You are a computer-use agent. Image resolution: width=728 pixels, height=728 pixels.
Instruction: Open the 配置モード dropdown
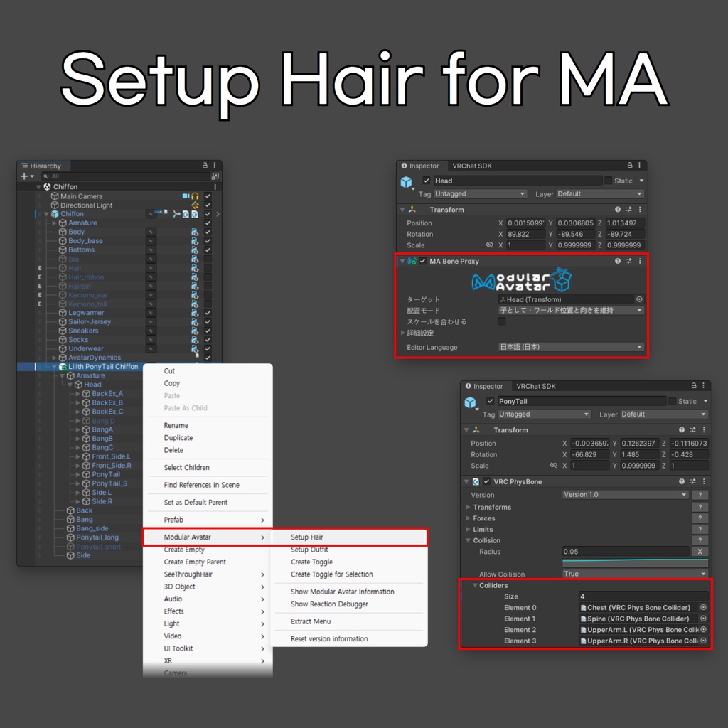tap(571, 310)
